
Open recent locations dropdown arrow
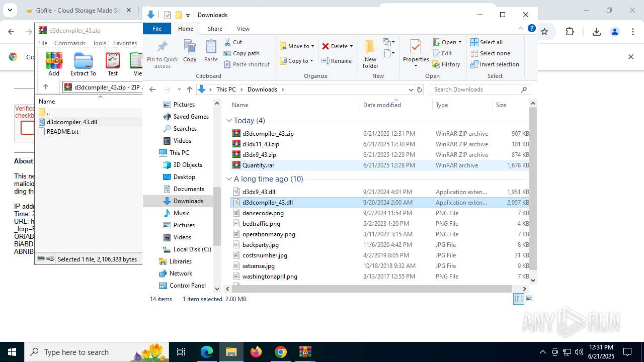point(179,89)
